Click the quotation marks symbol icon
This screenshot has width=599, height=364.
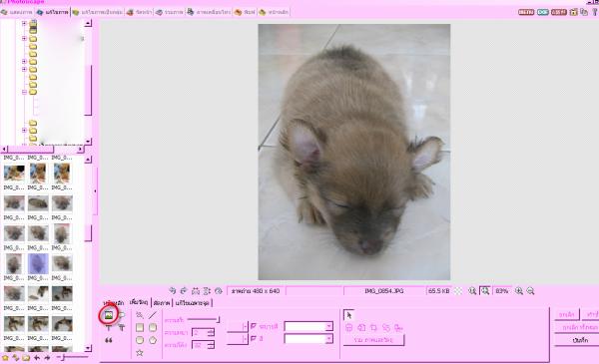109,340
